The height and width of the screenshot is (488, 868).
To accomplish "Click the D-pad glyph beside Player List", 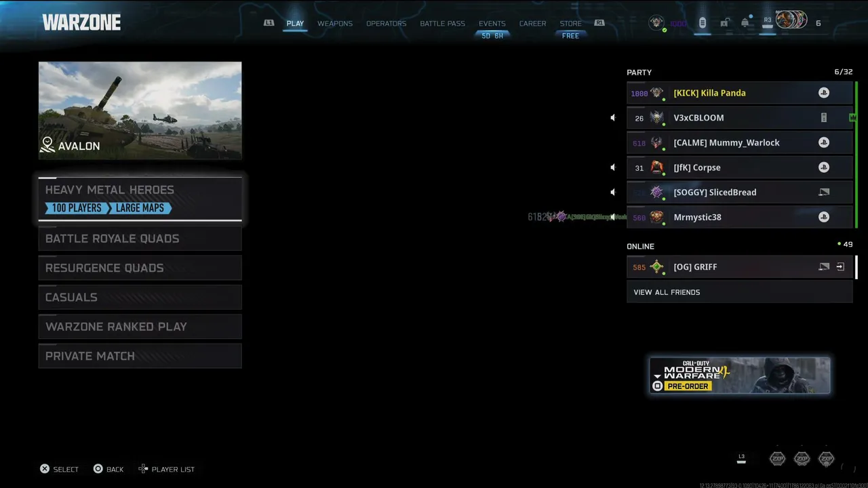I will 143,469.
